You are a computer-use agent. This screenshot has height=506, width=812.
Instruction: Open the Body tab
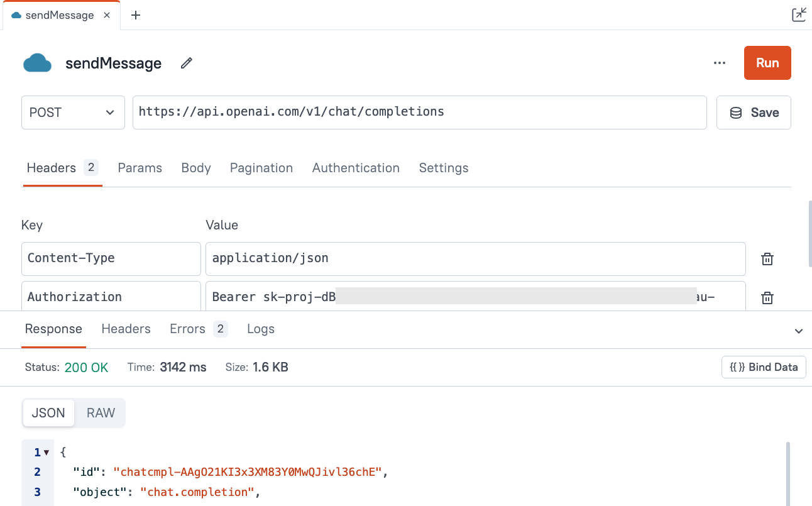[x=196, y=168]
